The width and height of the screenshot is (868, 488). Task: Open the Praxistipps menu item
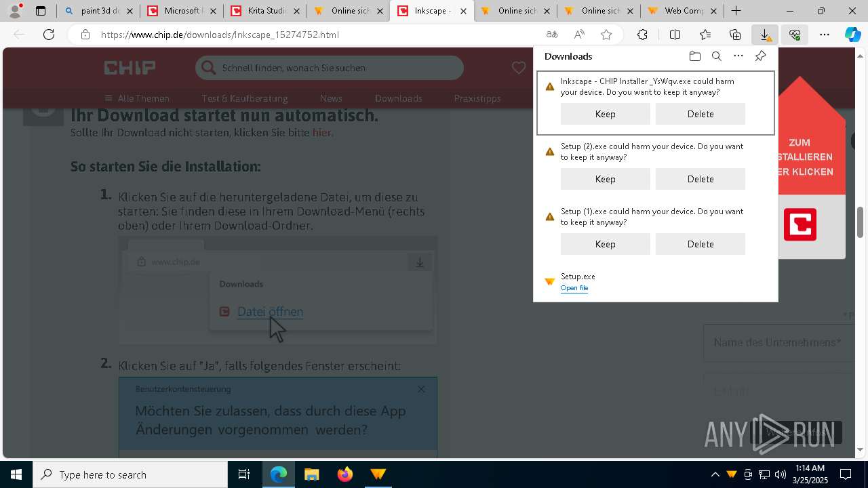477,98
